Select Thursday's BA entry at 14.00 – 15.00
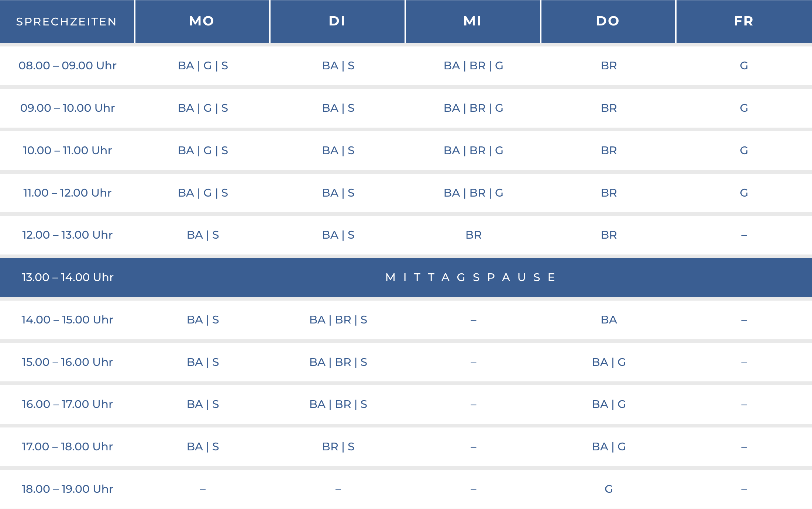 click(609, 320)
